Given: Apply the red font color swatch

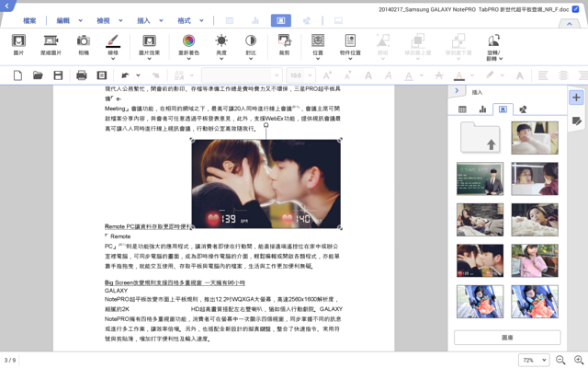Looking at the screenshot, I should [459, 75].
